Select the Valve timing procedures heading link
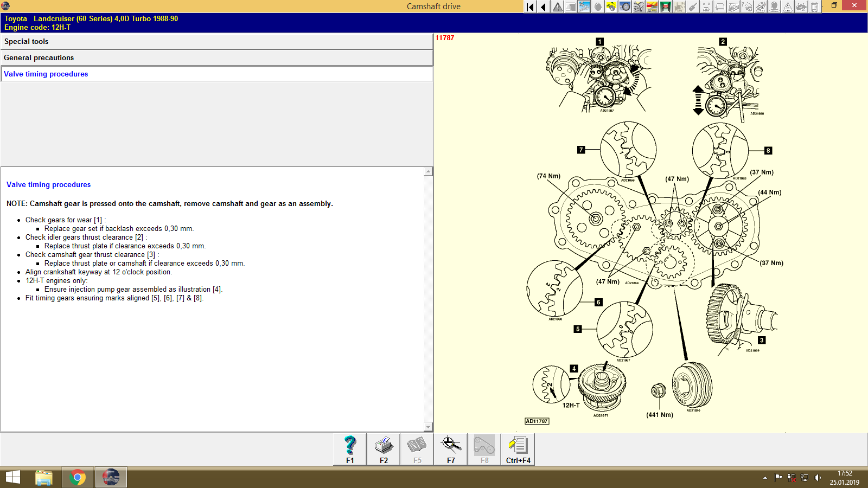The height and width of the screenshot is (488, 868). (48, 184)
